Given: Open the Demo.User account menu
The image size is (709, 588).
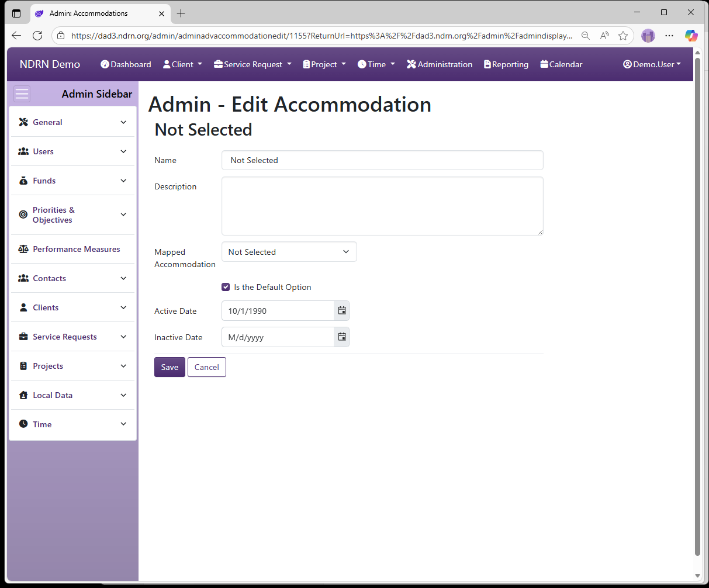Looking at the screenshot, I should [652, 64].
